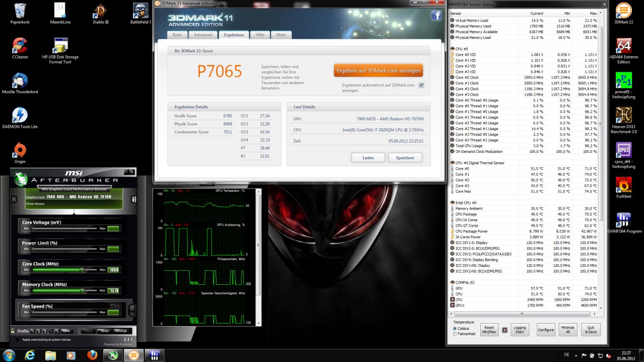Screen dimensions: 644x362
Task: Click the Core Clock slider handle
Action: [x=82, y=269]
